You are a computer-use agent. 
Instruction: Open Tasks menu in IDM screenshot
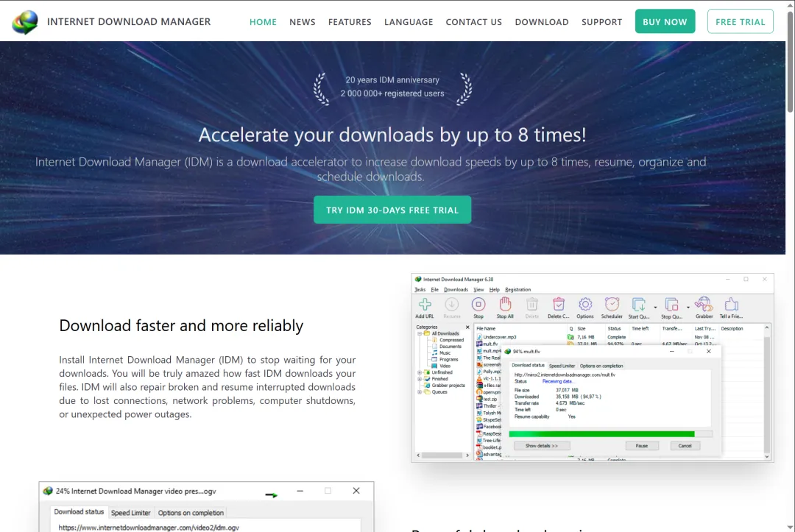pos(420,290)
